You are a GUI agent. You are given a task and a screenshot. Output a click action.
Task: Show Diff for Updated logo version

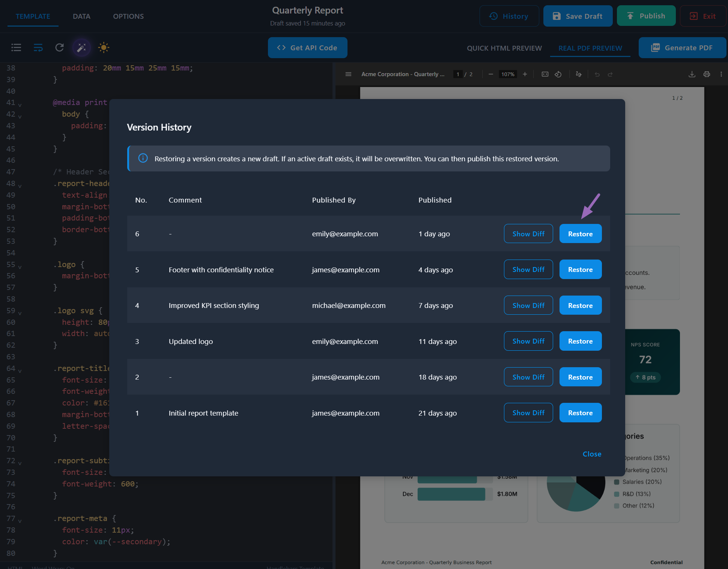[528, 341]
